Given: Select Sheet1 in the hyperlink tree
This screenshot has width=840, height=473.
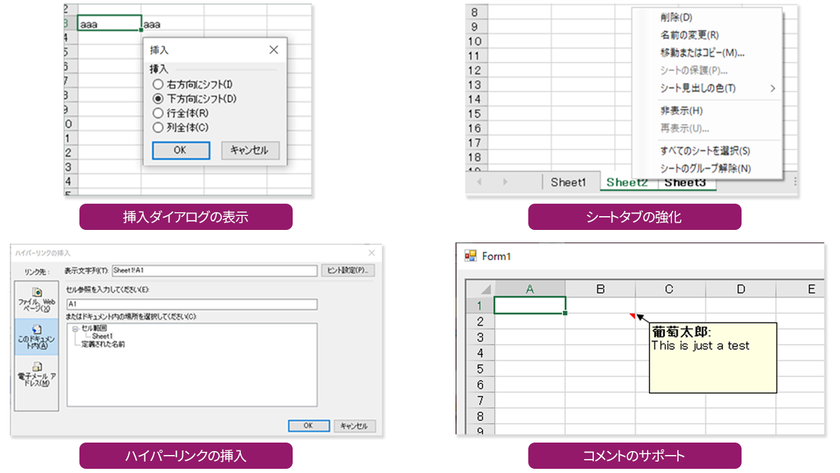Looking at the screenshot, I should 102,336.
